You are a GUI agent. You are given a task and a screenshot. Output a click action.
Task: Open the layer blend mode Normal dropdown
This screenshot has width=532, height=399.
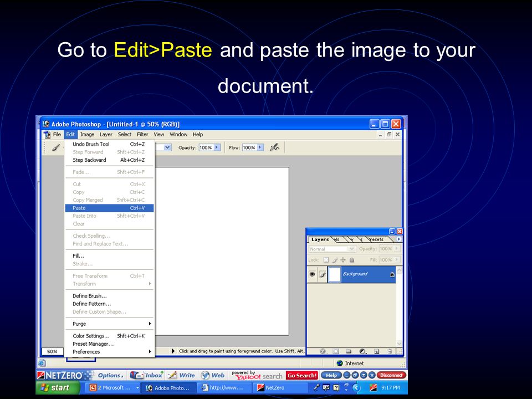(332, 249)
